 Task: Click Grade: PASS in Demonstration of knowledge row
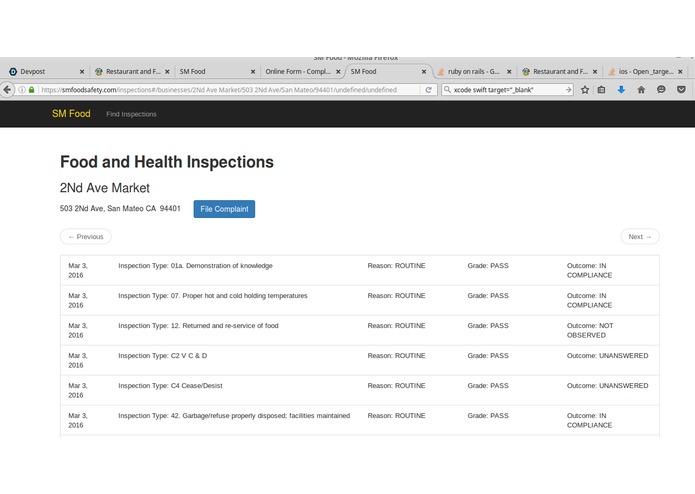(488, 266)
